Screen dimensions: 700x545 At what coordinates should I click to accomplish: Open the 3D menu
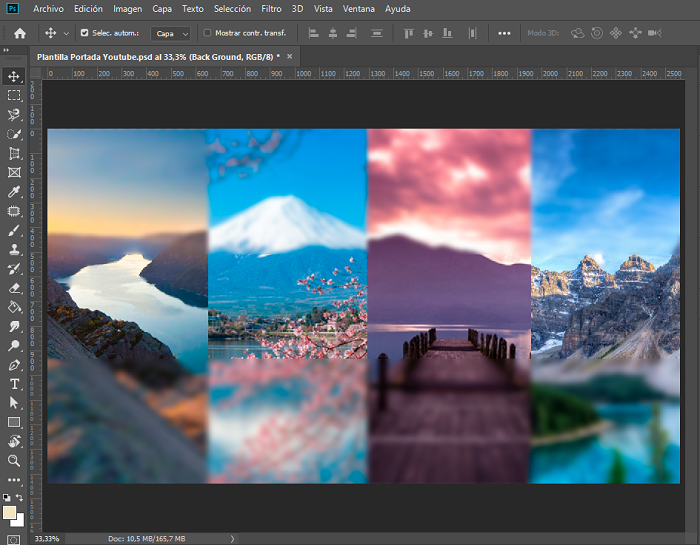(297, 9)
